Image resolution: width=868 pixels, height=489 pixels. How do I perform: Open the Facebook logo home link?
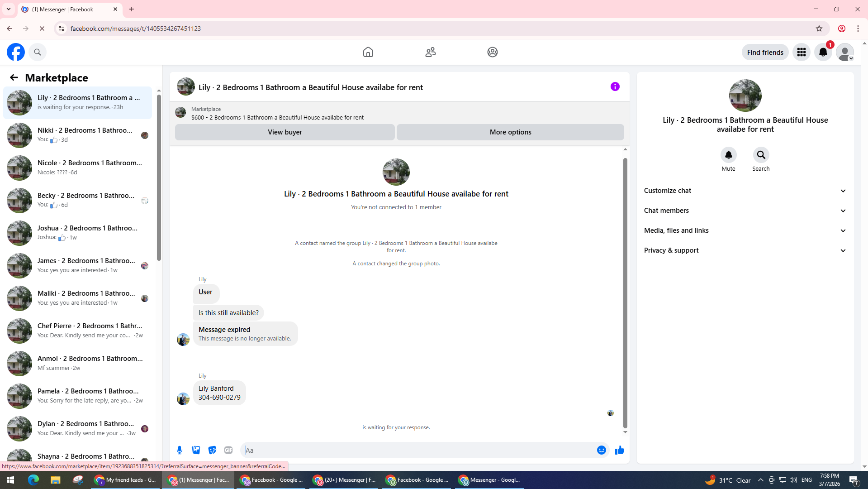click(16, 52)
